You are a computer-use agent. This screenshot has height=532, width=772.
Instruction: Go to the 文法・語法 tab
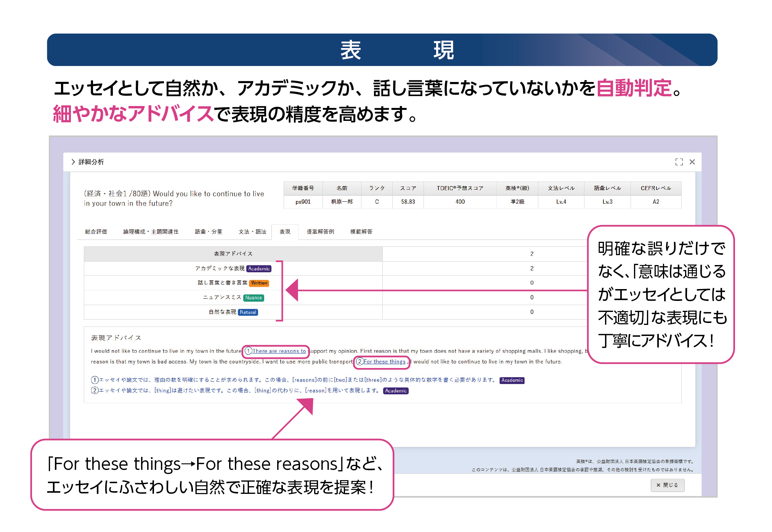252,231
